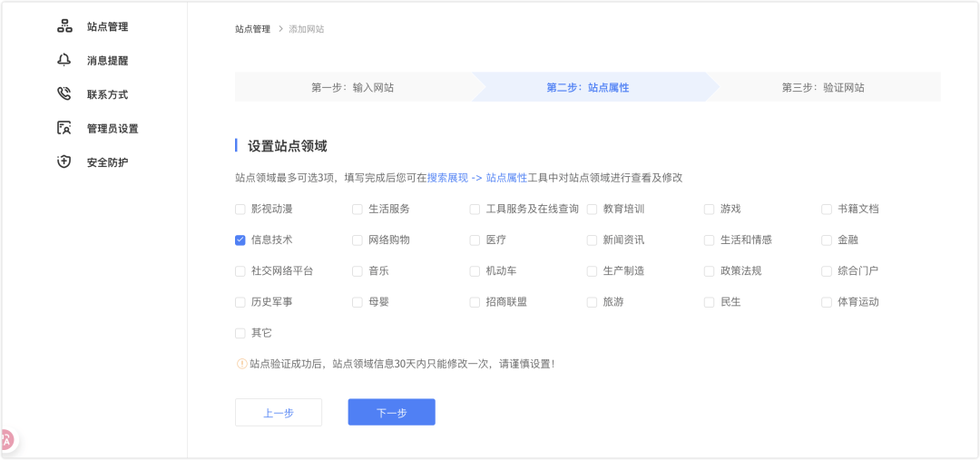This screenshot has width=980, height=460.
Task: Check the 机动车 checkbox
Action: [475, 271]
